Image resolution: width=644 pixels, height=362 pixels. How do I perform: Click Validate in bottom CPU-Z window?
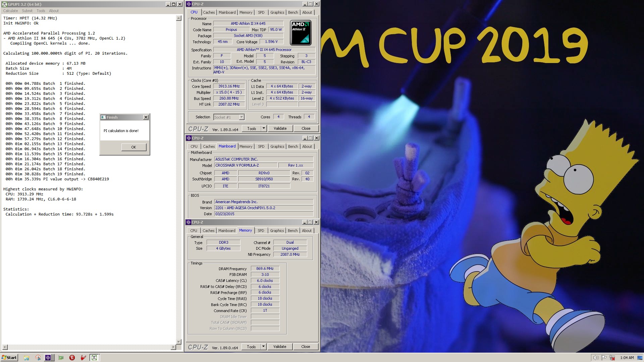click(x=280, y=347)
